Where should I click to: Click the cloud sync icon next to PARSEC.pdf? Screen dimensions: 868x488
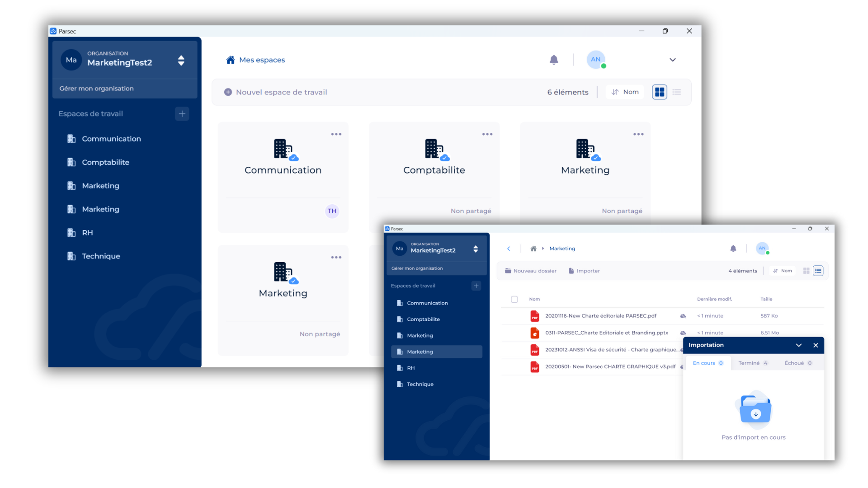[683, 316]
